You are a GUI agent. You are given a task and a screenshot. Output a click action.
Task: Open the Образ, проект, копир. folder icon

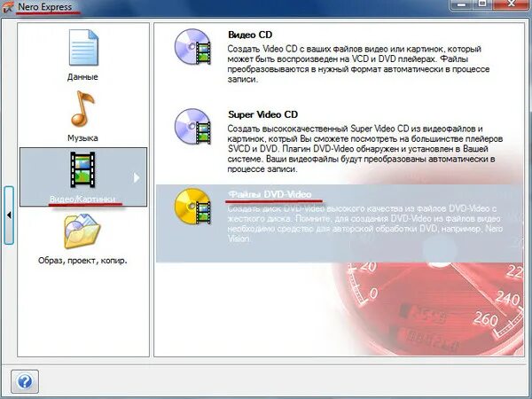(82, 231)
